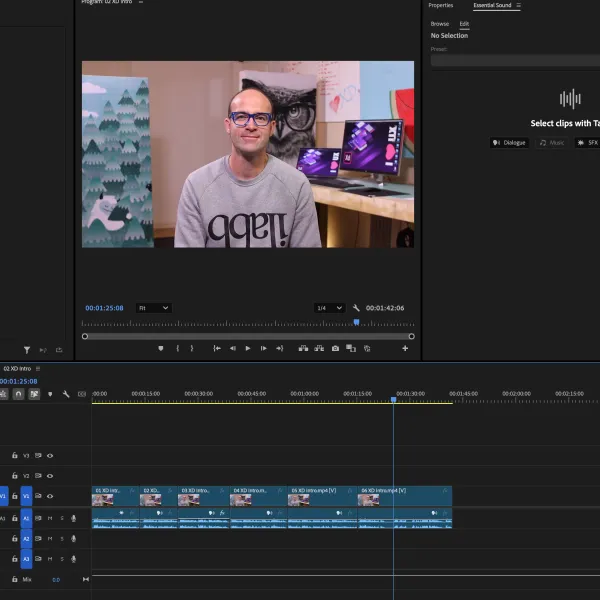This screenshot has height=600, width=600.
Task: Toggle V1 track lock
Action: 15,496
